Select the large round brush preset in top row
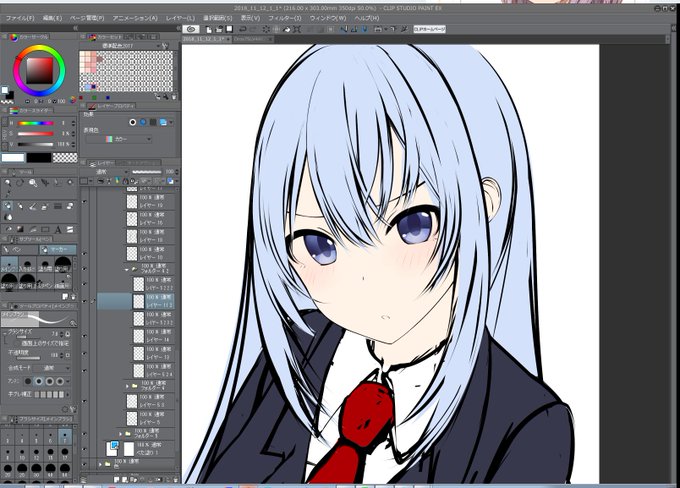 point(63,264)
